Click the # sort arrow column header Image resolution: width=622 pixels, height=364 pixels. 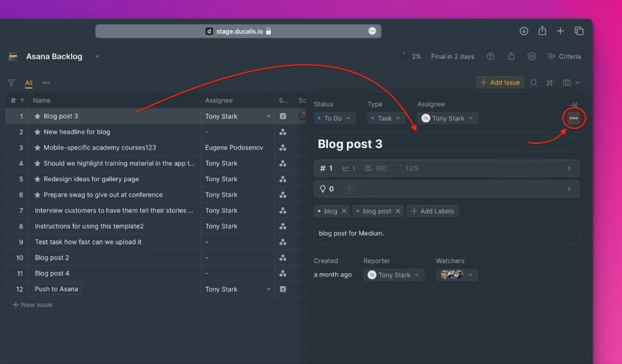18,101
